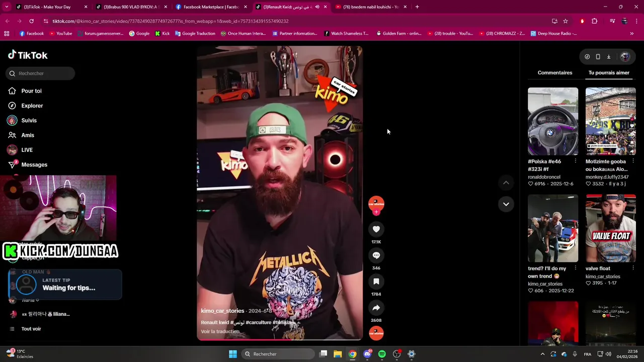Open the more options for the #Polska #e46 video
This screenshot has width=644, height=362.
[575, 161]
